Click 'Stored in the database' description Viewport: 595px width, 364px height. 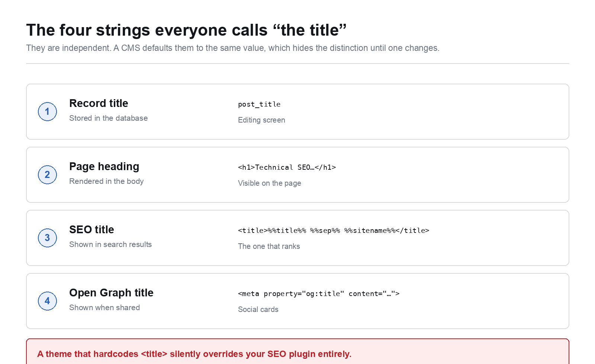click(109, 118)
